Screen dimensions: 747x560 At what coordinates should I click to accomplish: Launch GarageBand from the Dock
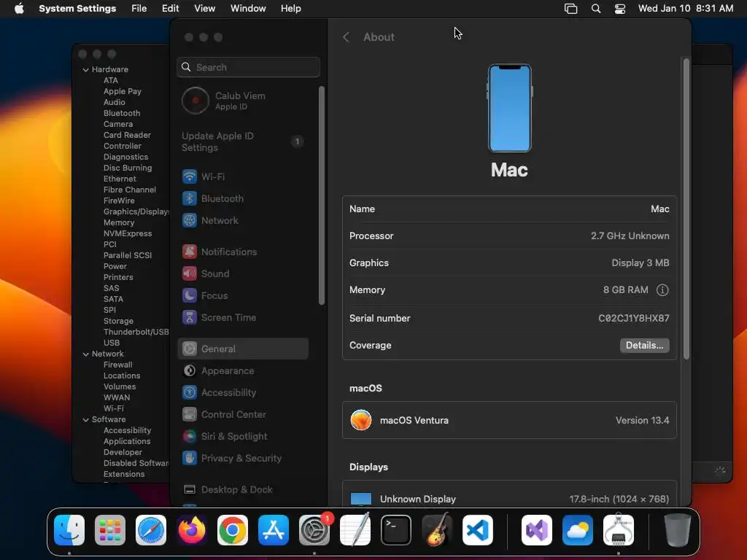pyautogui.click(x=437, y=530)
